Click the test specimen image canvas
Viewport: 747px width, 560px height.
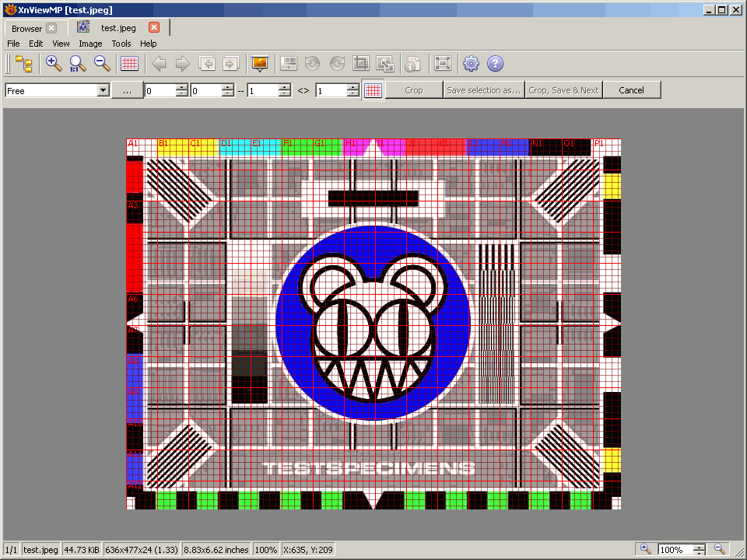373,324
